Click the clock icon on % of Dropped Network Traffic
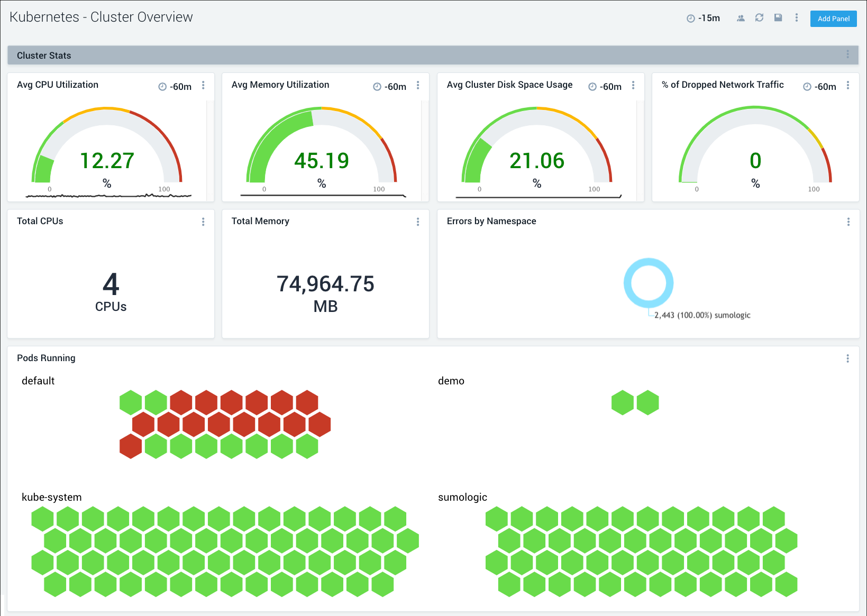 [807, 86]
